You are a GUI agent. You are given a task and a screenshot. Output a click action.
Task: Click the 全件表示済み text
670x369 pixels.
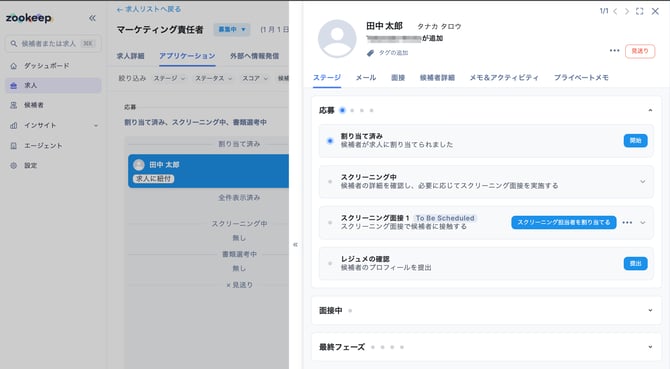click(x=239, y=198)
